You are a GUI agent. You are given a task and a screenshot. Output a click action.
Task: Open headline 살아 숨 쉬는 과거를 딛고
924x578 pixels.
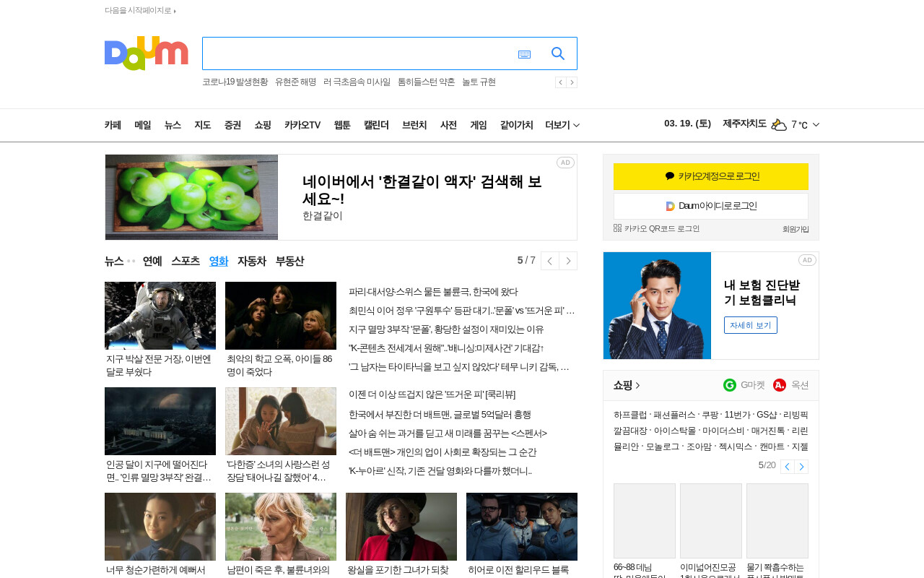pos(448,433)
